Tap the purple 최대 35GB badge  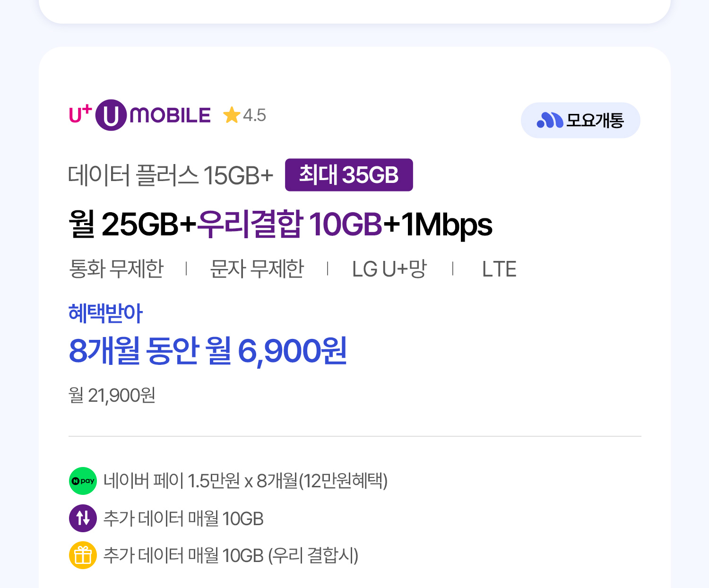pyautogui.click(x=349, y=175)
